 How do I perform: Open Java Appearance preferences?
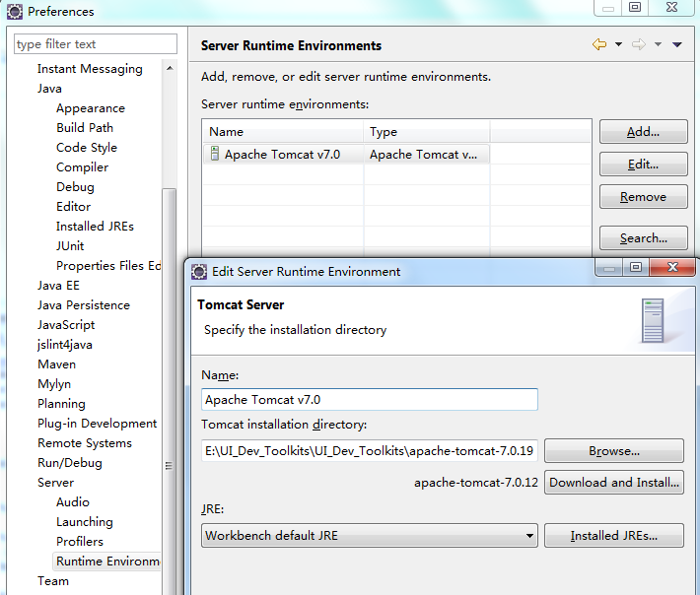tap(91, 108)
